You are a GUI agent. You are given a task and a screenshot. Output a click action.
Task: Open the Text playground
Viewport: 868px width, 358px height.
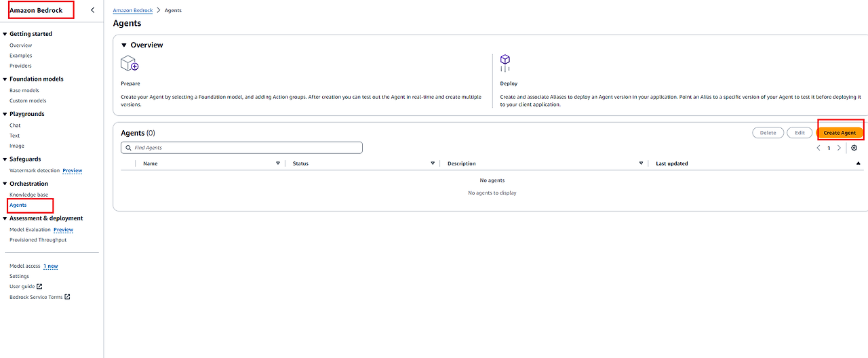pyautogui.click(x=15, y=136)
